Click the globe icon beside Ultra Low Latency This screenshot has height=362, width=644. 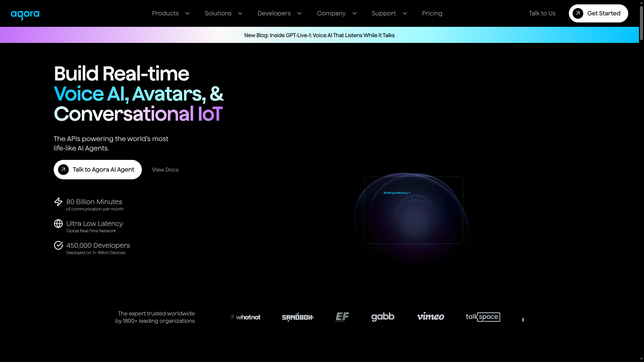58,224
